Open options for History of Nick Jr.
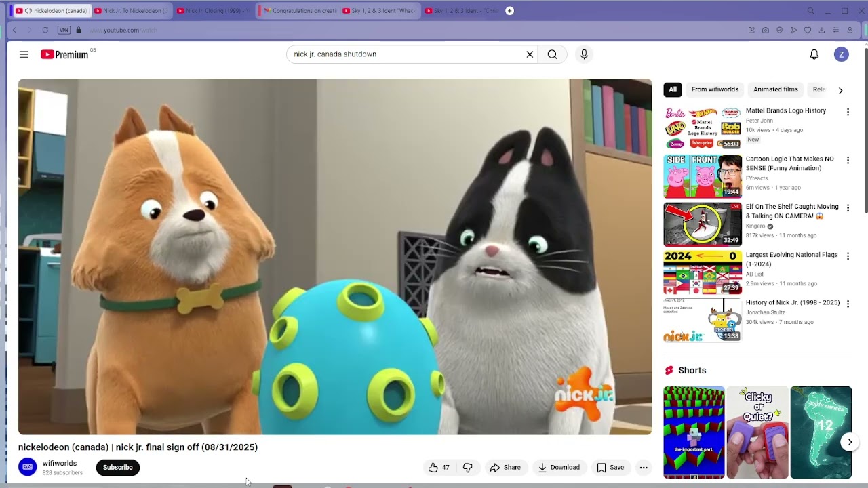This screenshot has width=868, height=488. 848,304
